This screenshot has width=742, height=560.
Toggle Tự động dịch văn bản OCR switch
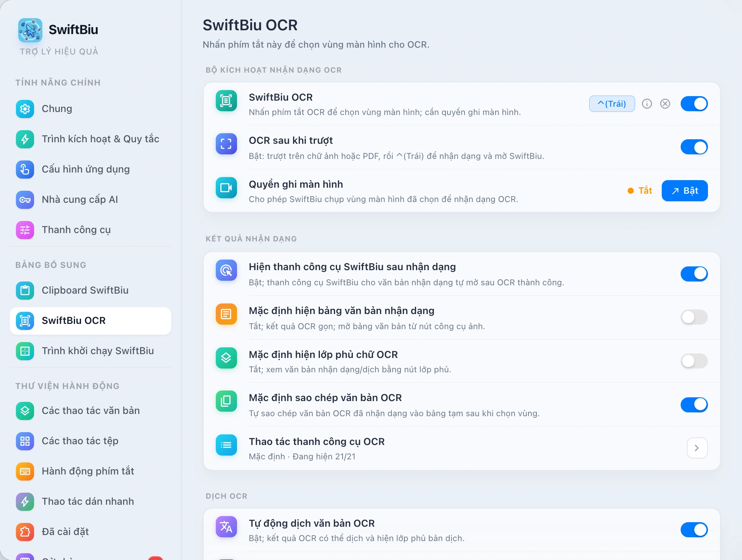point(694,530)
